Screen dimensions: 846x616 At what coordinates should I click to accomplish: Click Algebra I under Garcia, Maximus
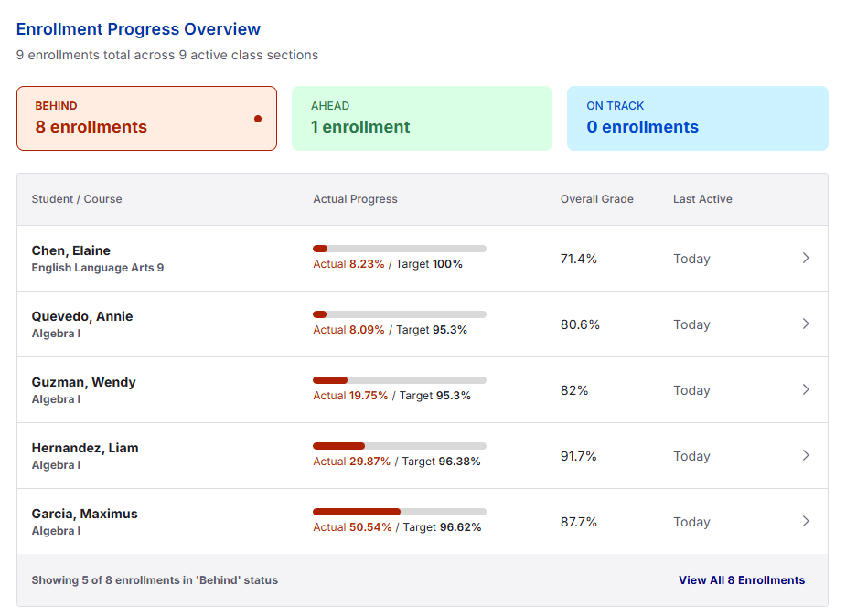click(56, 531)
